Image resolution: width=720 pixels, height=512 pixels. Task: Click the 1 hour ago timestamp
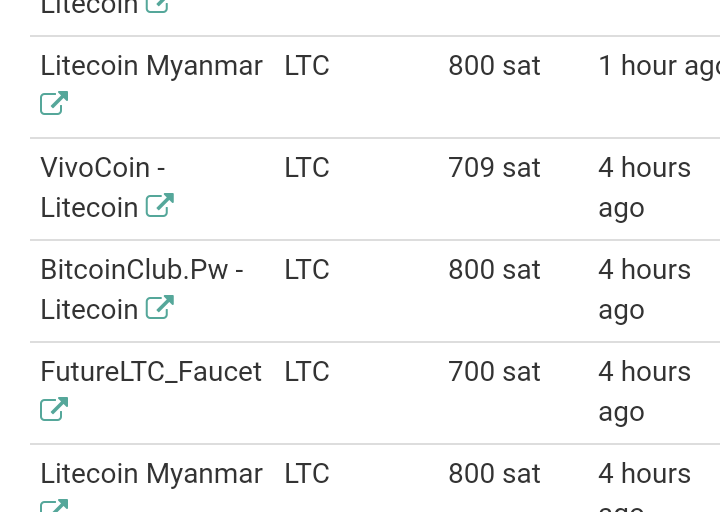click(x=657, y=66)
